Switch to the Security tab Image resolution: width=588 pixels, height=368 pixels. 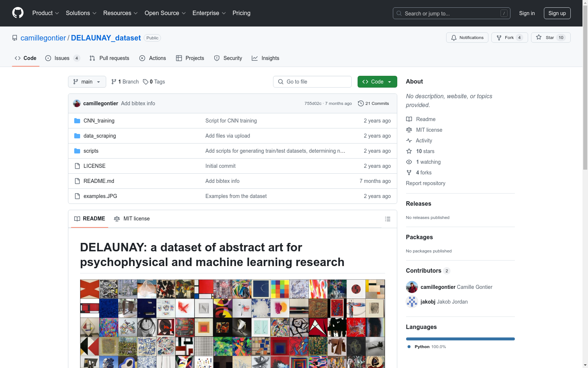228,58
